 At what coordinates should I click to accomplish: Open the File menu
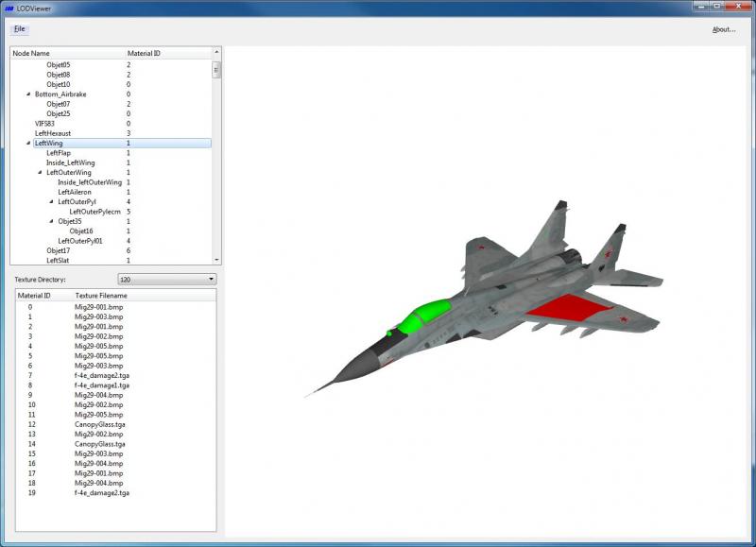[x=19, y=29]
